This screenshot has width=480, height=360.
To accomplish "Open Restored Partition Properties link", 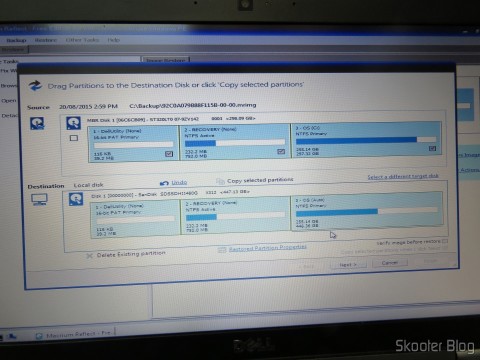I will pos(268,248).
